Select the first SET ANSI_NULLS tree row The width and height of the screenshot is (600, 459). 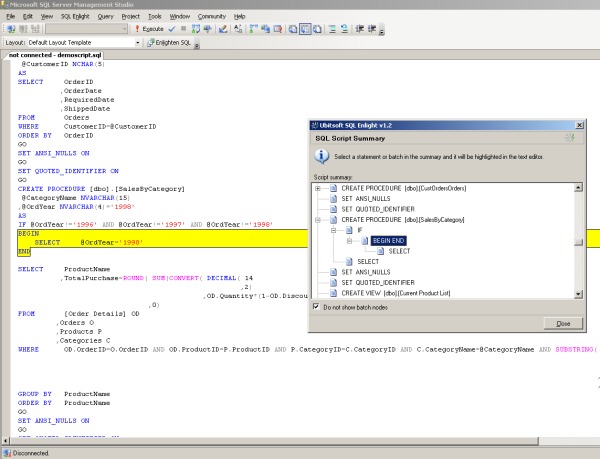pos(366,199)
